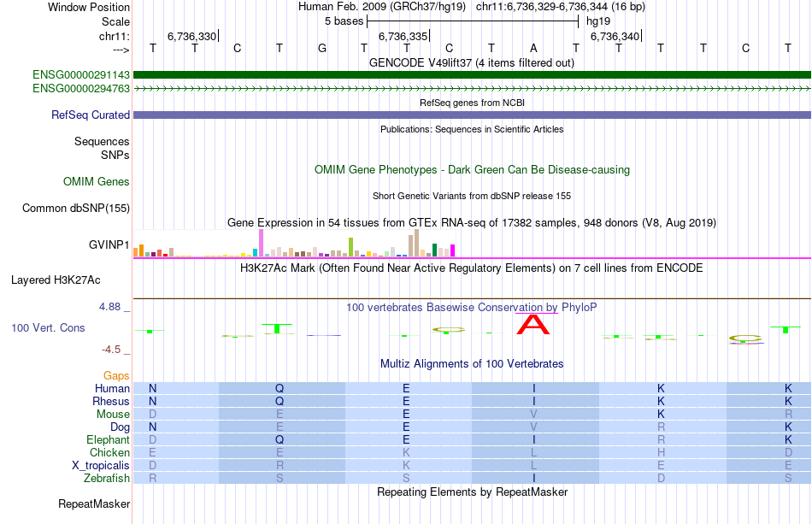This screenshot has width=812, height=524.
Task: Click the Scale track label
Action: click(115, 21)
